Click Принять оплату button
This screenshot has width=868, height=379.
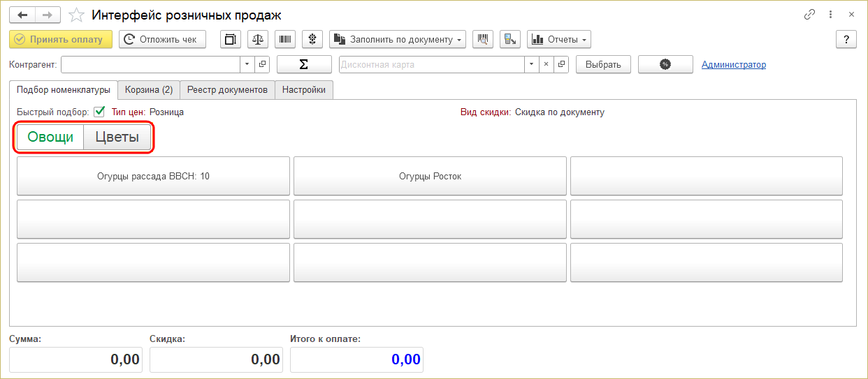59,39
